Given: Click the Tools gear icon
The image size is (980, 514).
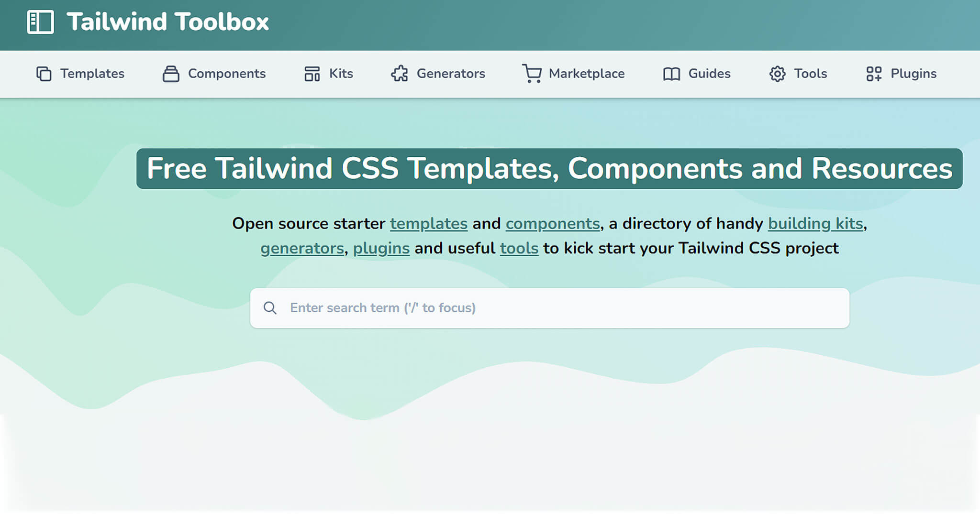Looking at the screenshot, I should [778, 74].
